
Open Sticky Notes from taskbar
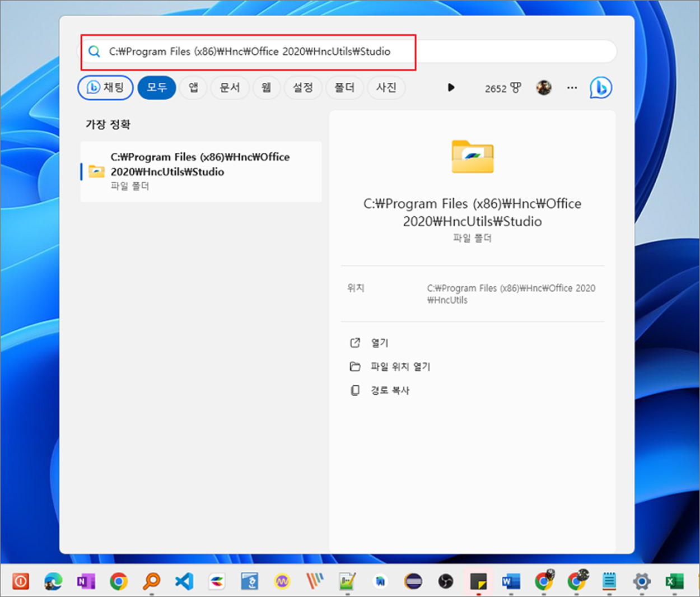[x=478, y=581]
